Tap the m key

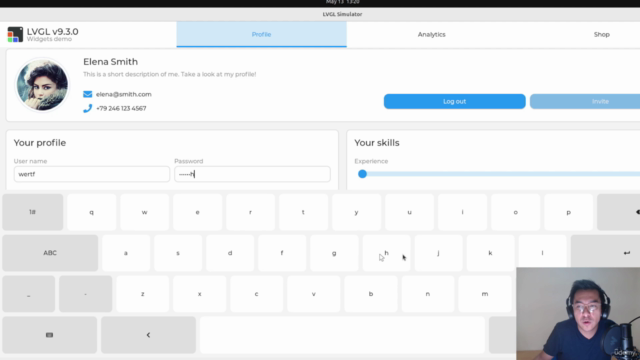click(484, 294)
